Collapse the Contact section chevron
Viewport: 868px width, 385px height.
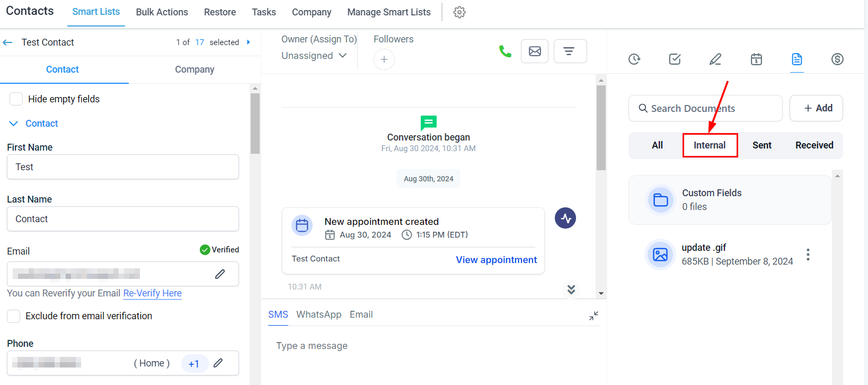[14, 124]
